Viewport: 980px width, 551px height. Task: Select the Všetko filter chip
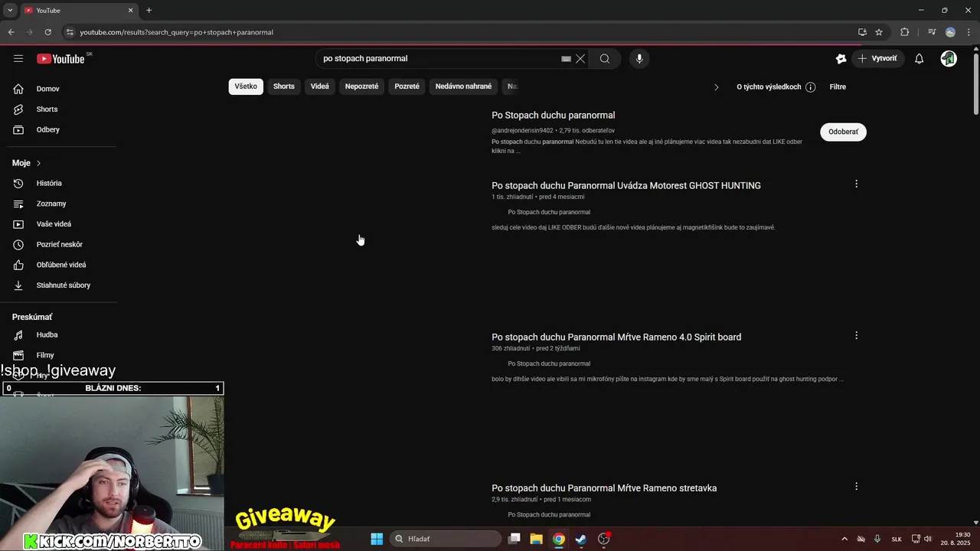pyautogui.click(x=246, y=86)
